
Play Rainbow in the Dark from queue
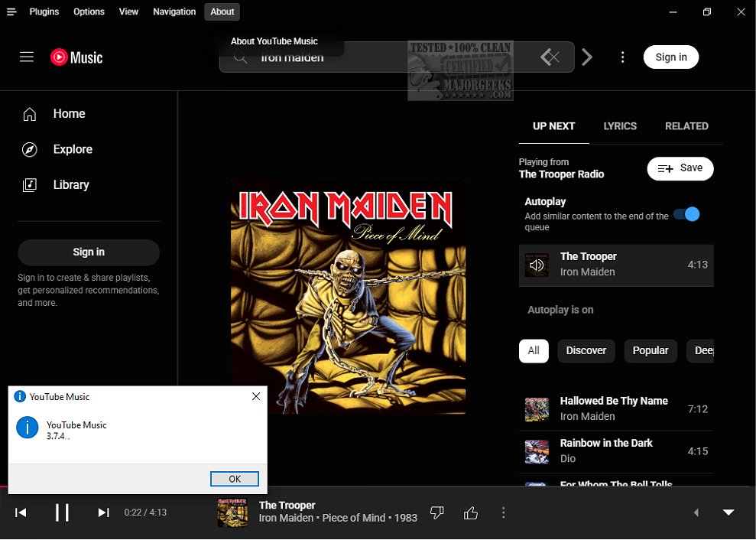(x=615, y=451)
